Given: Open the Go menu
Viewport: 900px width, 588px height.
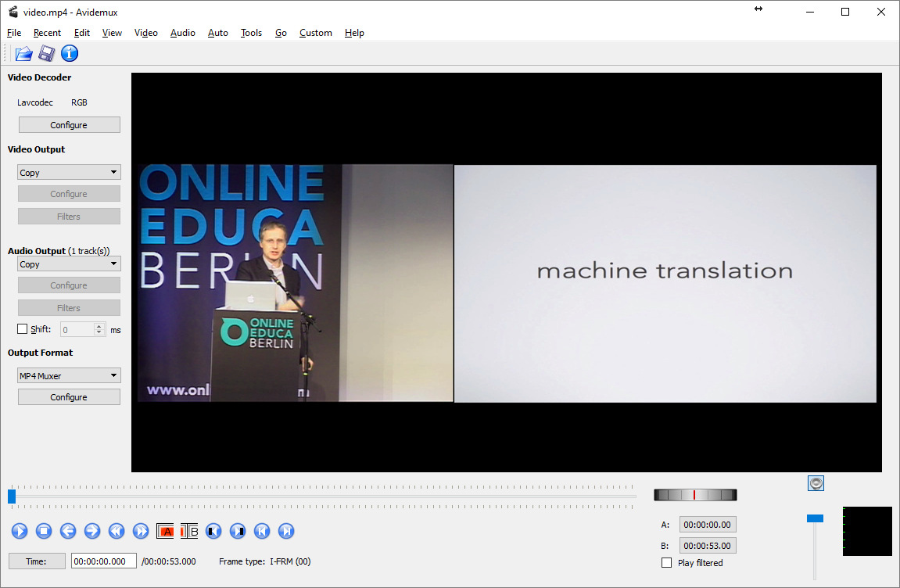Looking at the screenshot, I should 281,33.
